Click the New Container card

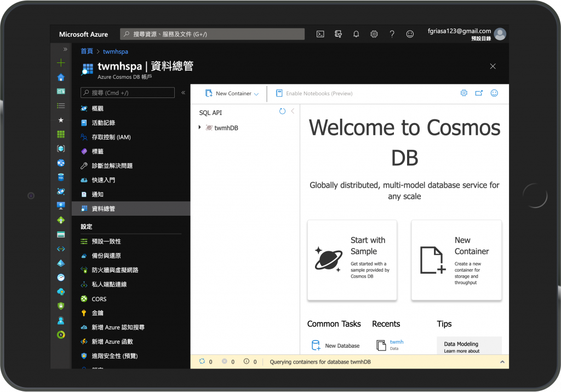[456, 260]
